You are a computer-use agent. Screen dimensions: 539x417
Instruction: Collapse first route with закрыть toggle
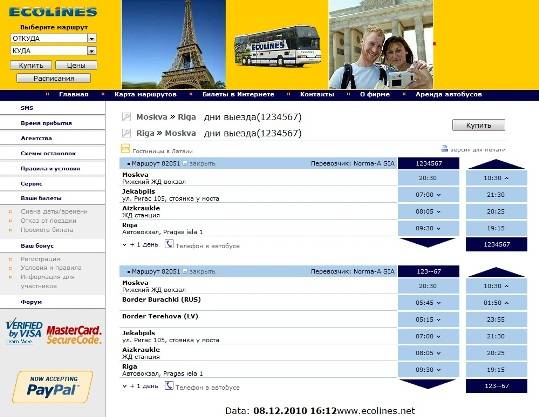tap(199, 164)
